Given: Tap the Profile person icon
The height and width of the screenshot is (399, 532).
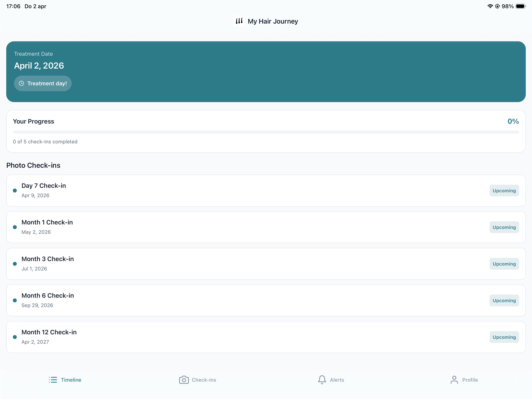Looking at the screenshot, I should 454,380.
